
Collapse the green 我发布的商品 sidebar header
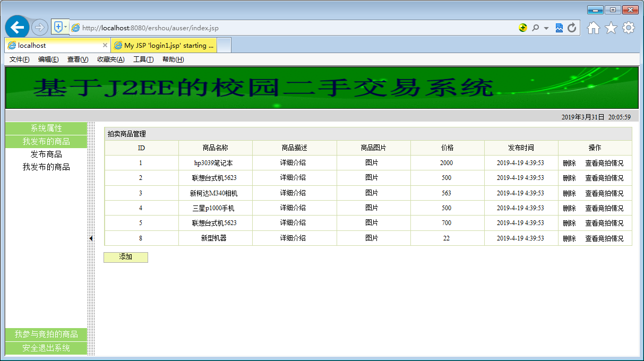pyautogui.click(x=46, y=142)
